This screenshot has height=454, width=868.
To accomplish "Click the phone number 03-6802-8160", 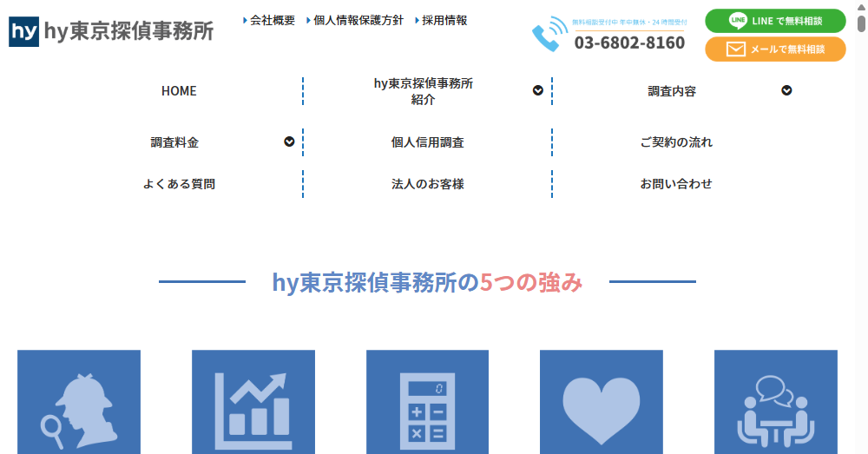I will (x=629, y=43).
